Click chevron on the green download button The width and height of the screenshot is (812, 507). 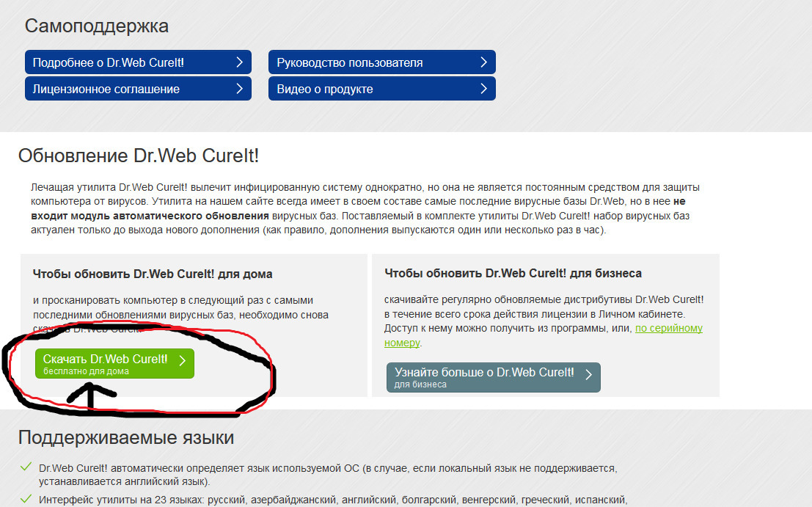(x=183, y=361)
